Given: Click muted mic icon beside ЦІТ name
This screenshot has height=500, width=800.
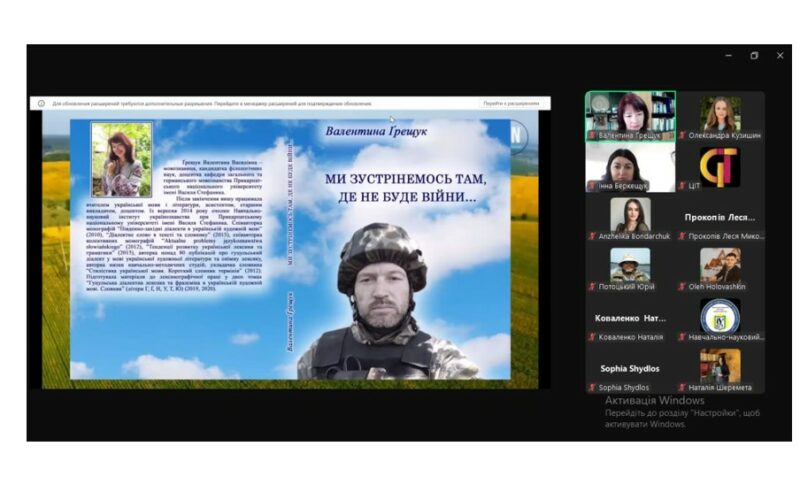Looking at the screenshot, I should [x=682, y=185].
